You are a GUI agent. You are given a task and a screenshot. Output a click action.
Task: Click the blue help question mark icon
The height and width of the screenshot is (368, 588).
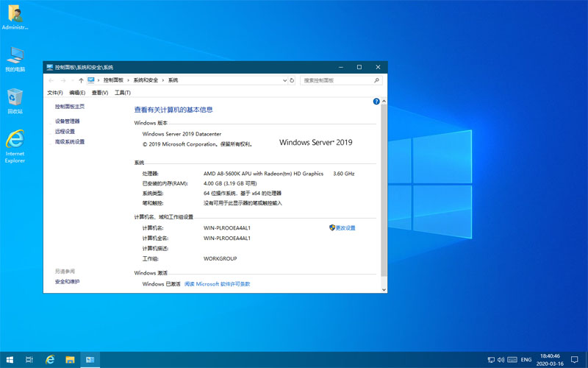tap(376, 102)
